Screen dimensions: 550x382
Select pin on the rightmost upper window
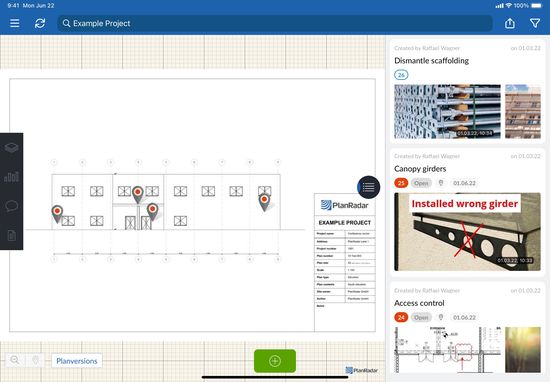point(264,202)
